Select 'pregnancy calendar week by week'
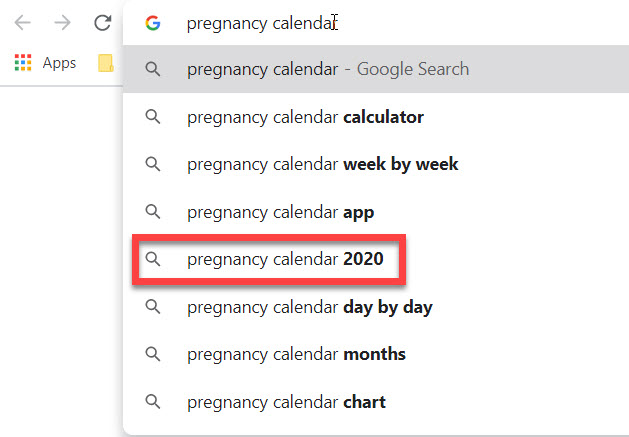 point(322,164)
